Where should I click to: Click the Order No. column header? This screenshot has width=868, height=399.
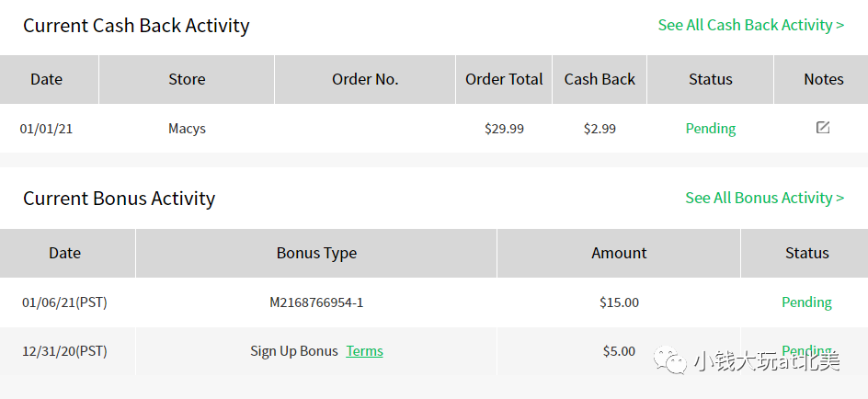click(365, 79)
